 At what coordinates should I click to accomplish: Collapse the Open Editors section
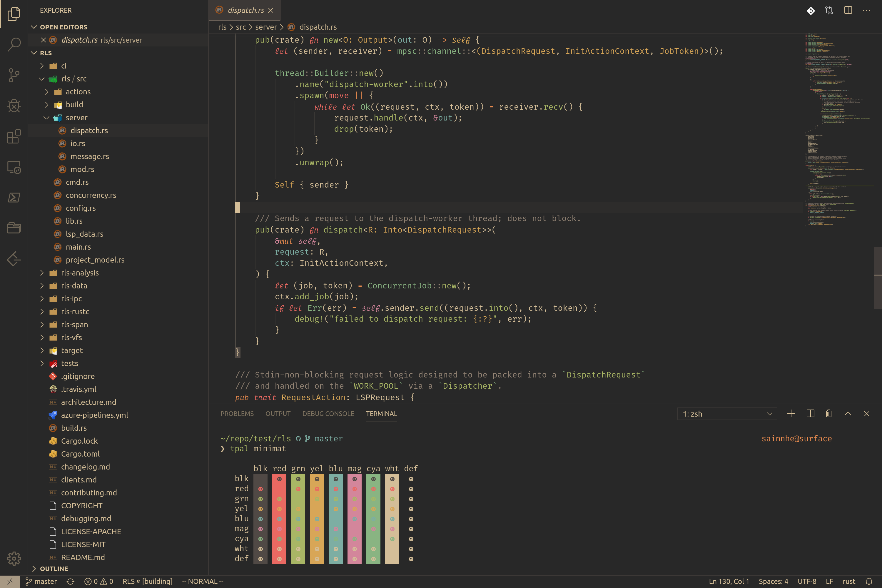[x=34, y=27]
